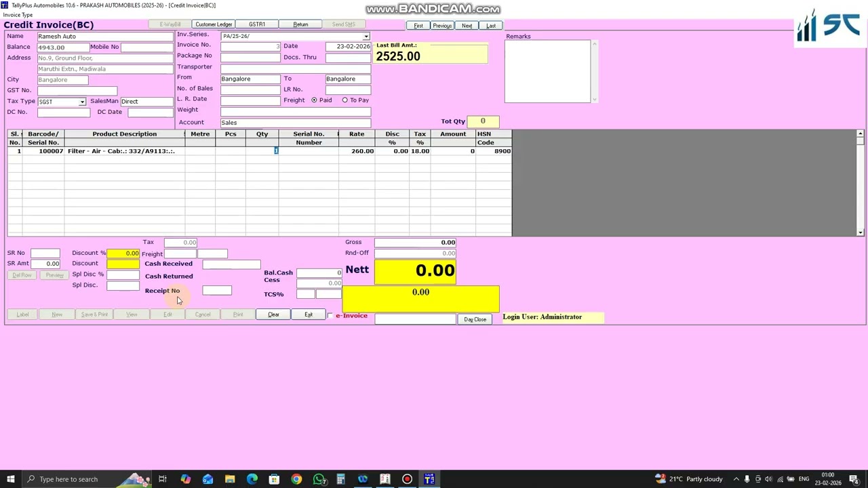Launch Microsoft Edge from the taskbar
The height and width of the screenshot is (488, 868).
pos(252,479)
